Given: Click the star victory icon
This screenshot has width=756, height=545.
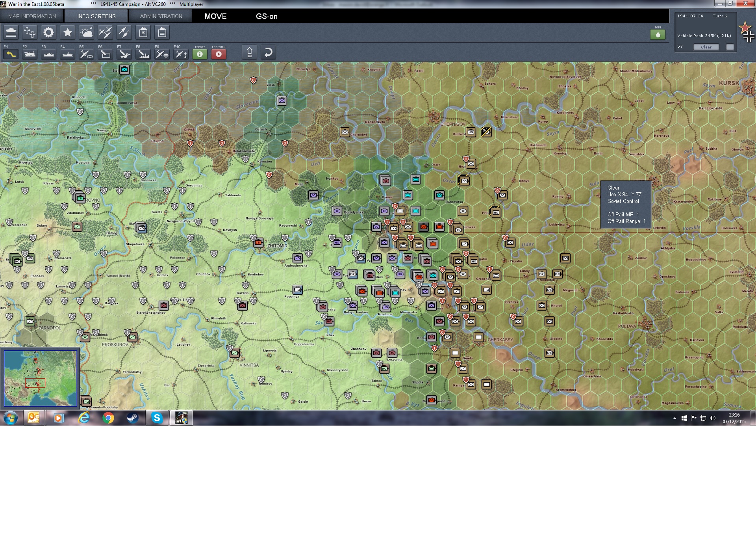Looking at the screenshot, I should (68, 32).
